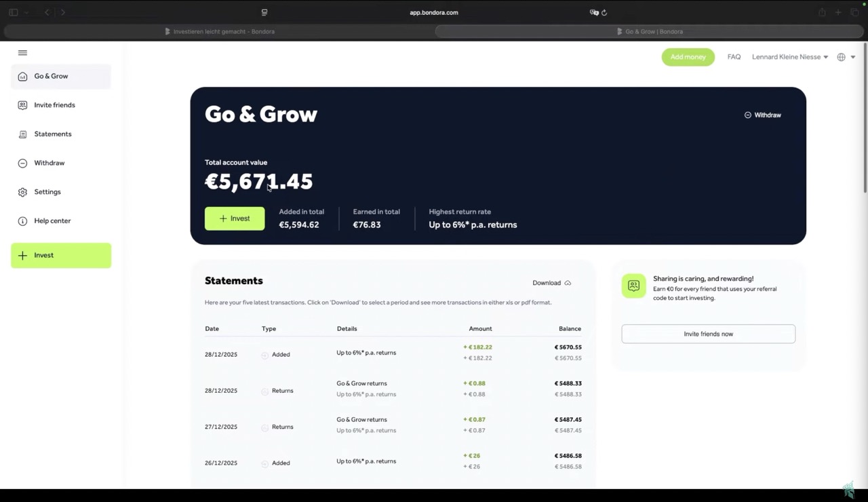The height and width of the screenshot is (502, 868).
Task: Select the Go & Grow Bondora tab
Action: 653,31
